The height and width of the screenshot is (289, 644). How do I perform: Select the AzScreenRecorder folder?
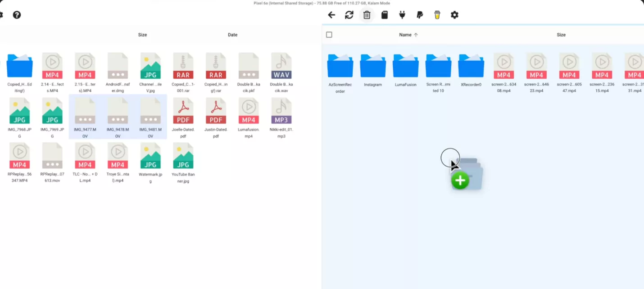tap(340, 74)
